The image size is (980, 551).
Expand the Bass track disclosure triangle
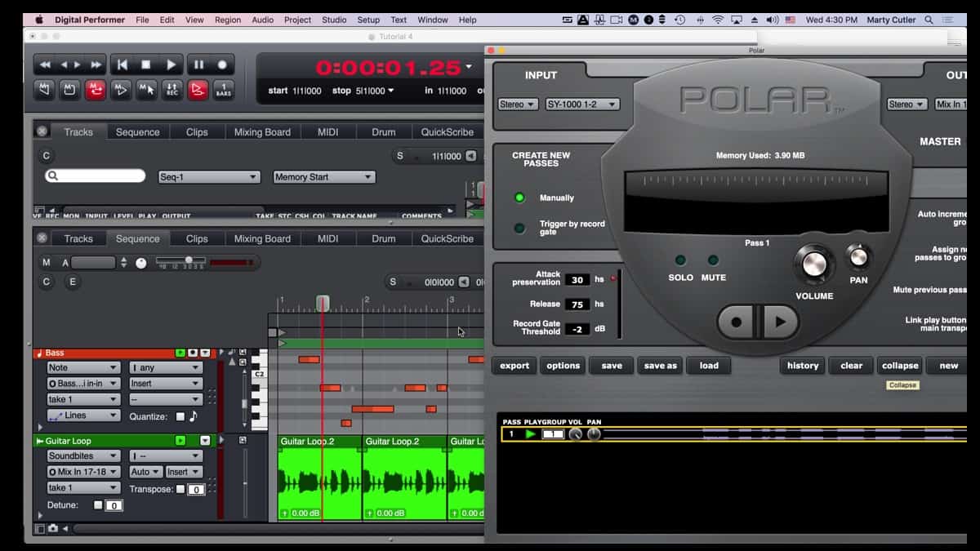41,427
